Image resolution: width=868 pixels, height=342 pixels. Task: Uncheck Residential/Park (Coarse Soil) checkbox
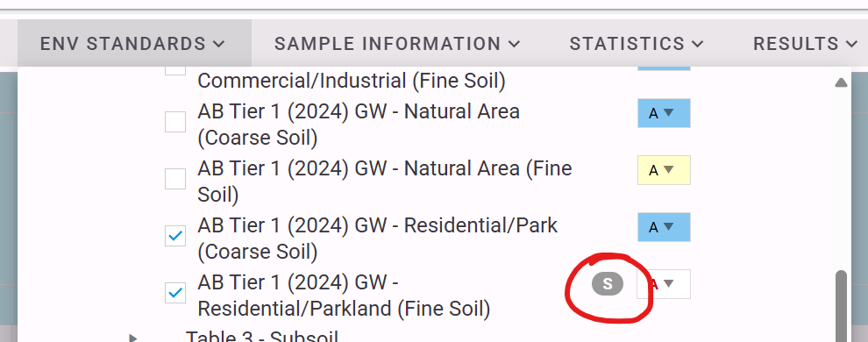pos(175,236)
